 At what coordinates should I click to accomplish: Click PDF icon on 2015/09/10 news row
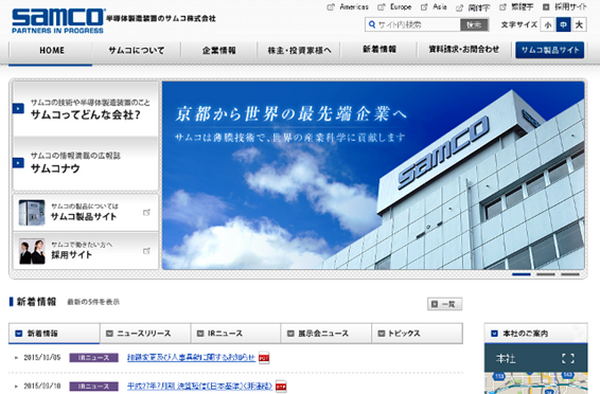coord(281,386)
